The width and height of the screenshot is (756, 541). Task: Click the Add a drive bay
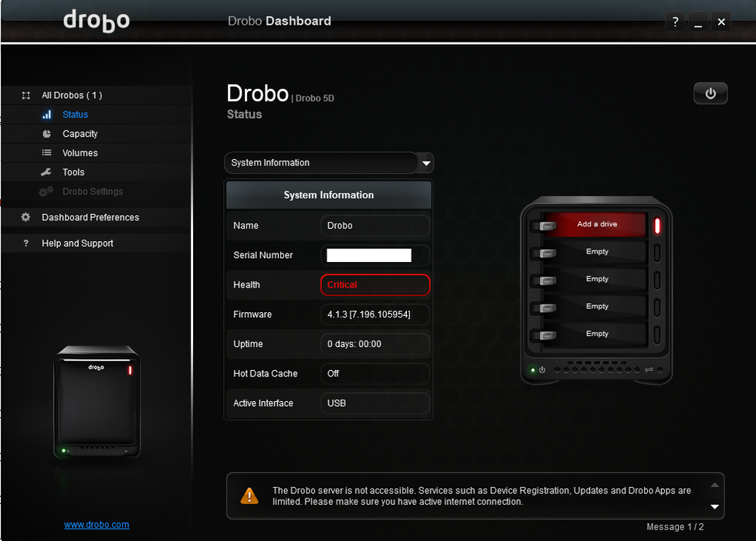click(x=597, y=224)
